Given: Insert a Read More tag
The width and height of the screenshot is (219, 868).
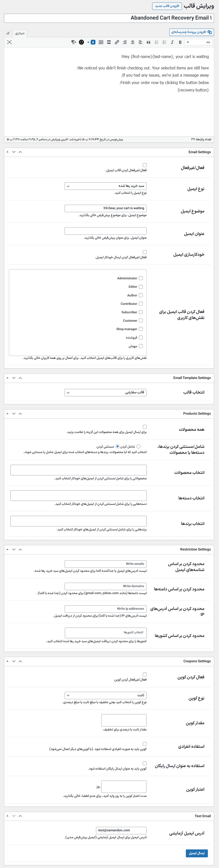Looking at the screenshot, I should [109, 42].
